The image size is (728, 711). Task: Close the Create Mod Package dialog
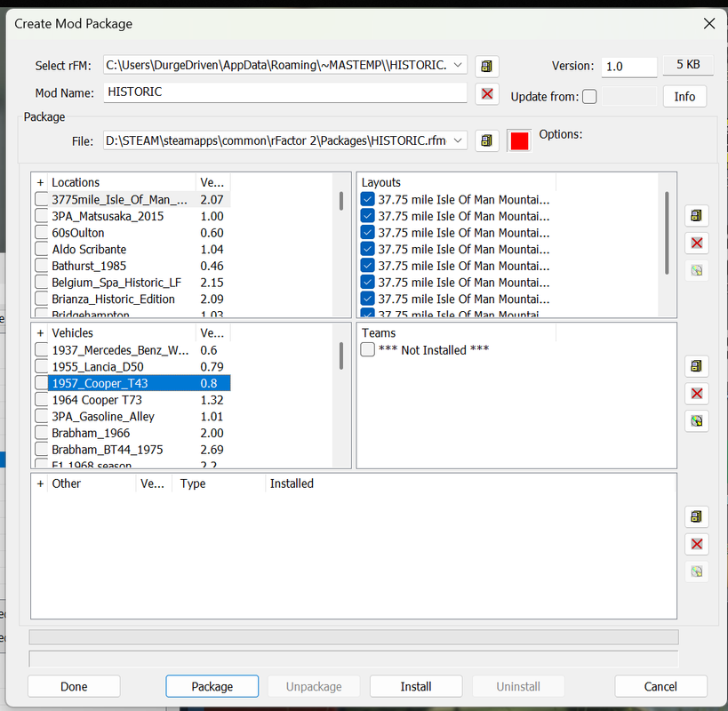709,23
